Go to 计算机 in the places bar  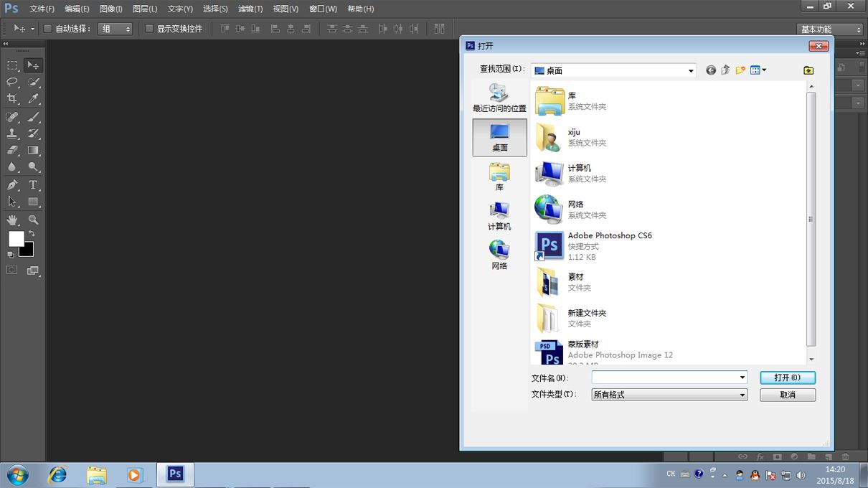(499, 216)
